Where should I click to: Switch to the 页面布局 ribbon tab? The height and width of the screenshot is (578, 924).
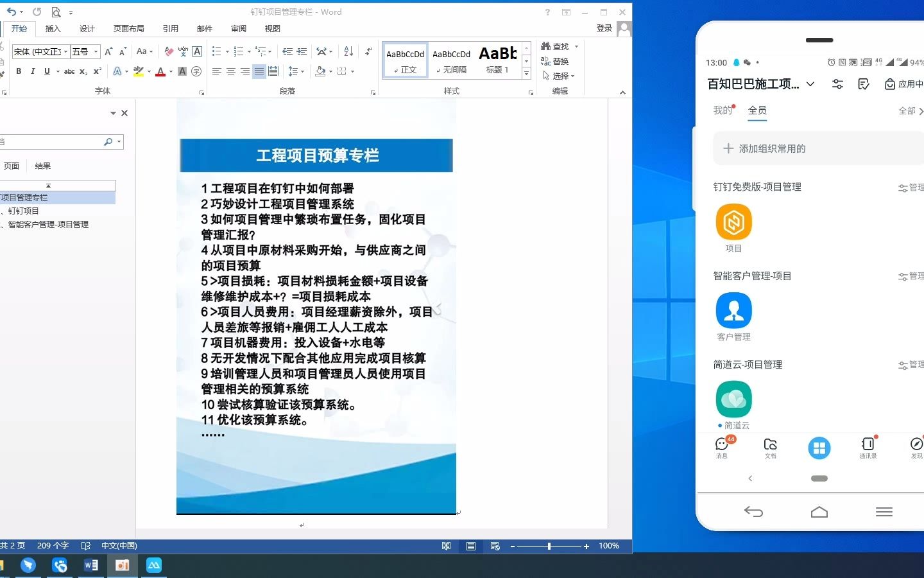(128, 28)
